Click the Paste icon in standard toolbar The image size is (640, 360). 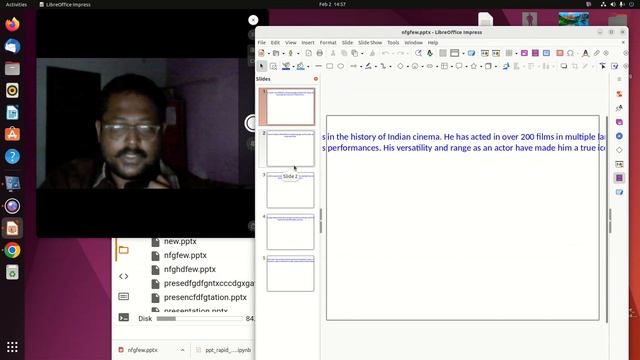[x=354, y=53]
